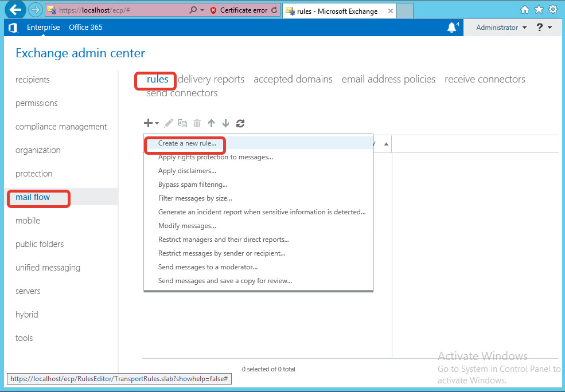Click the browser Back arrow button

click(x=15, y=10)
